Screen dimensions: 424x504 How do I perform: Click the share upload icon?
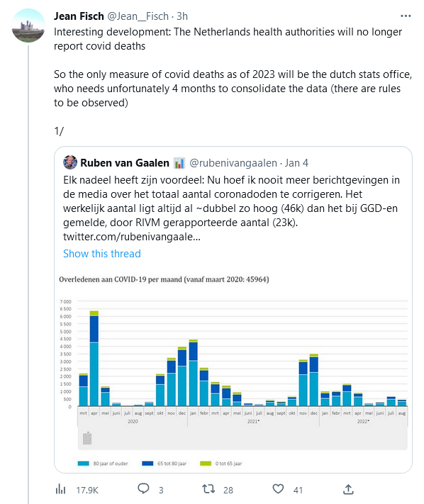tap(348, 489)
